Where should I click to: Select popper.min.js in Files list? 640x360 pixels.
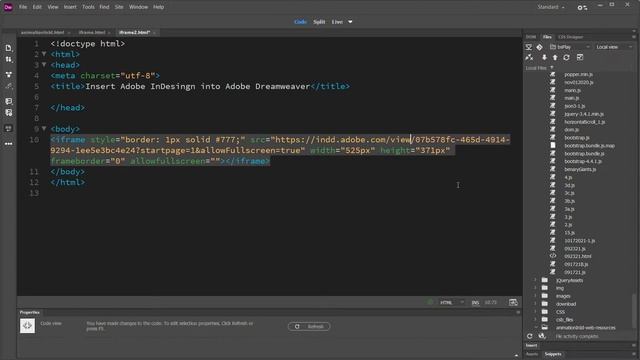(579, 74)
